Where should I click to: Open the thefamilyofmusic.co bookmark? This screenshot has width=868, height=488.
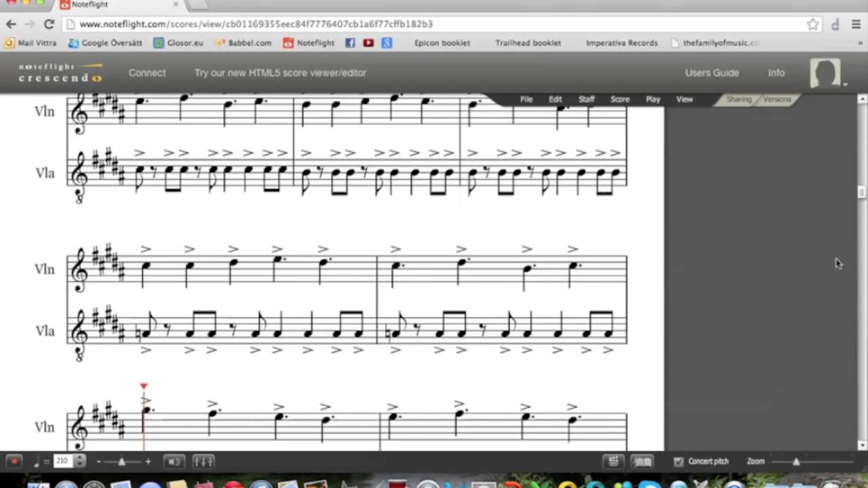(x=715, y=43)
